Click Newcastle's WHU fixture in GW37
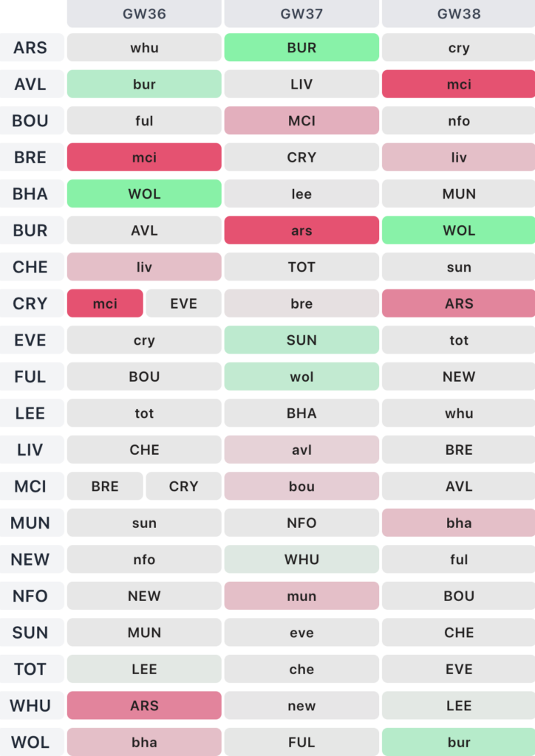The width and height of the screenshot is (535, 756). (301, 560)
